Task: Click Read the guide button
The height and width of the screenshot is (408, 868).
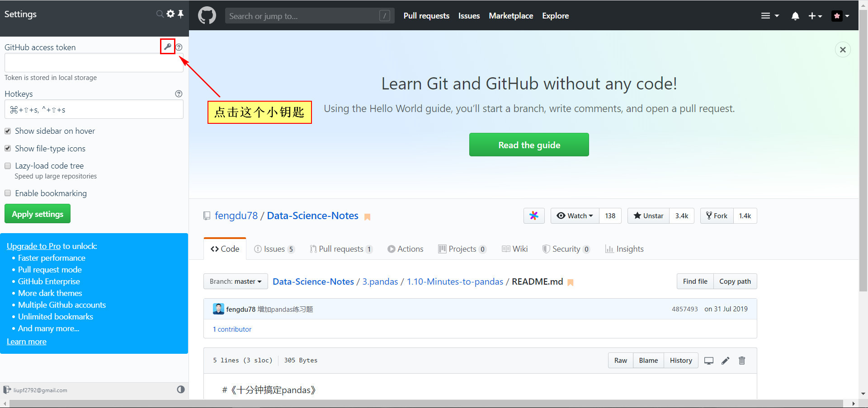Action: 529,145
